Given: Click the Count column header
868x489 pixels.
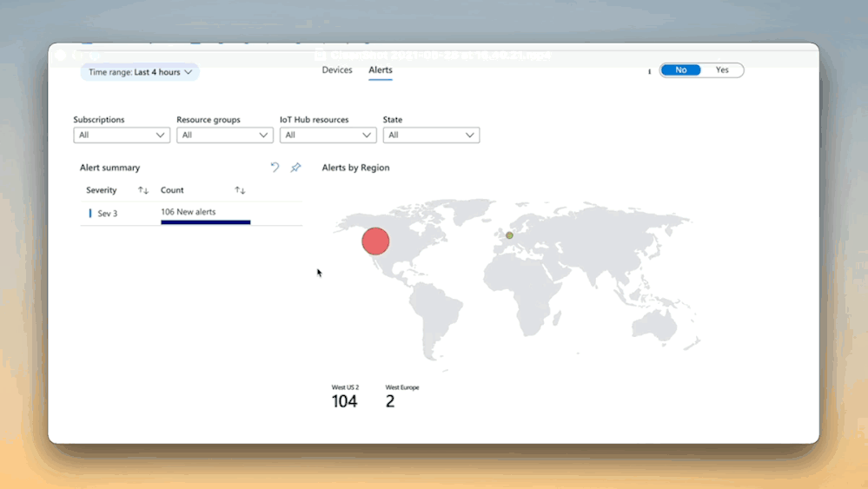Looking at the screenshot, I should pyautogui.click(x=172, y=189).
